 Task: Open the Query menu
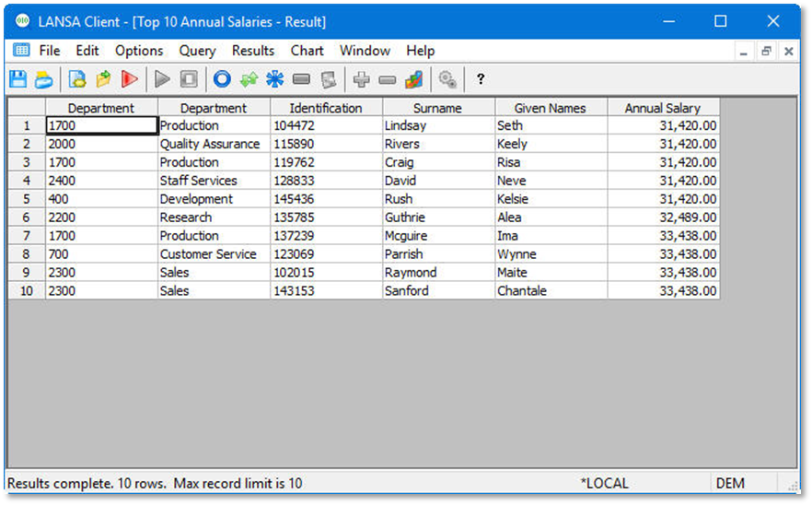click(x=197, y=51)
